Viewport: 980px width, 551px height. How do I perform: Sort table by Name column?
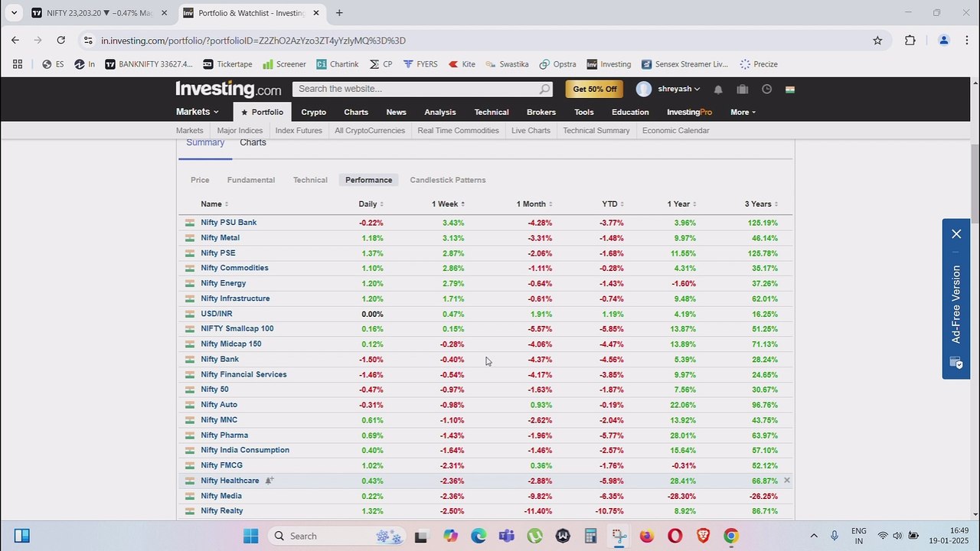(x=214, y=204)
